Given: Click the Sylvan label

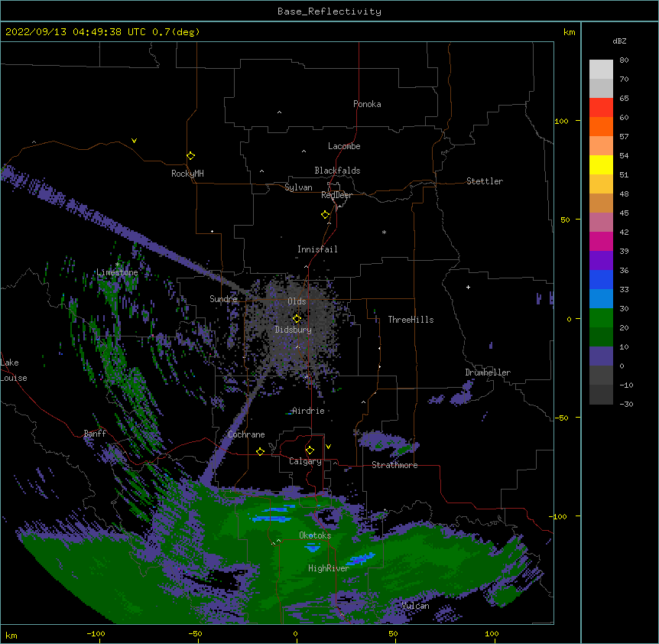Looking at the screenshot, I should [x=298, y=187].
